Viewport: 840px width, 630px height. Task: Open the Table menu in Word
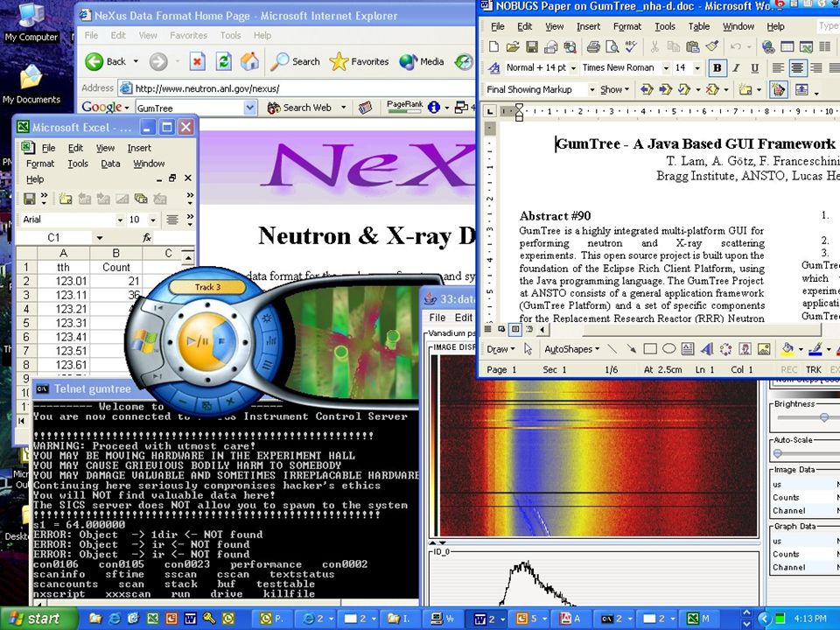(x=698, y=26)
